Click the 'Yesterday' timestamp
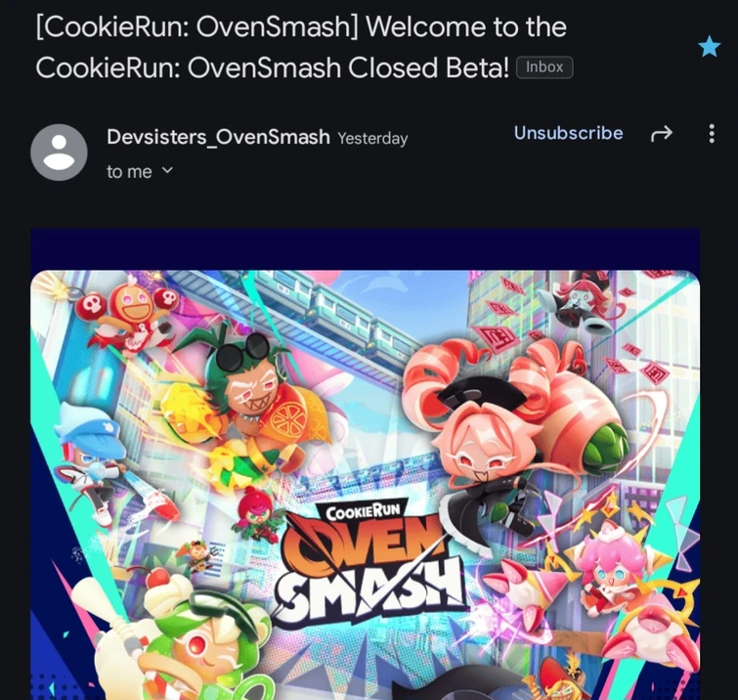Viewport: 738px width, 700px height. tap(372, 139)
